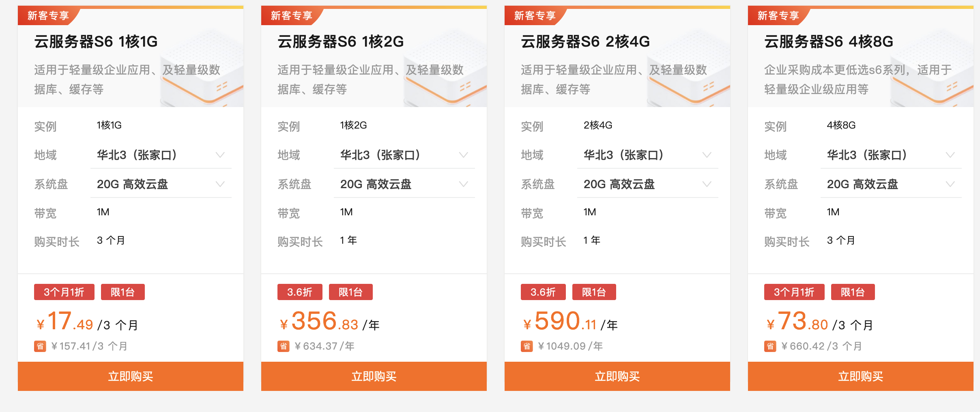Click the 省 savings icon on the 1核1G card

(x=40, y=346)
